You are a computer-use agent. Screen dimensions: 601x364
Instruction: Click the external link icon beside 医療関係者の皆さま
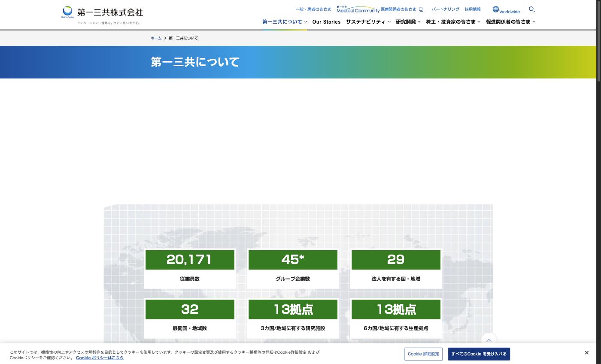tap(421, 9)
